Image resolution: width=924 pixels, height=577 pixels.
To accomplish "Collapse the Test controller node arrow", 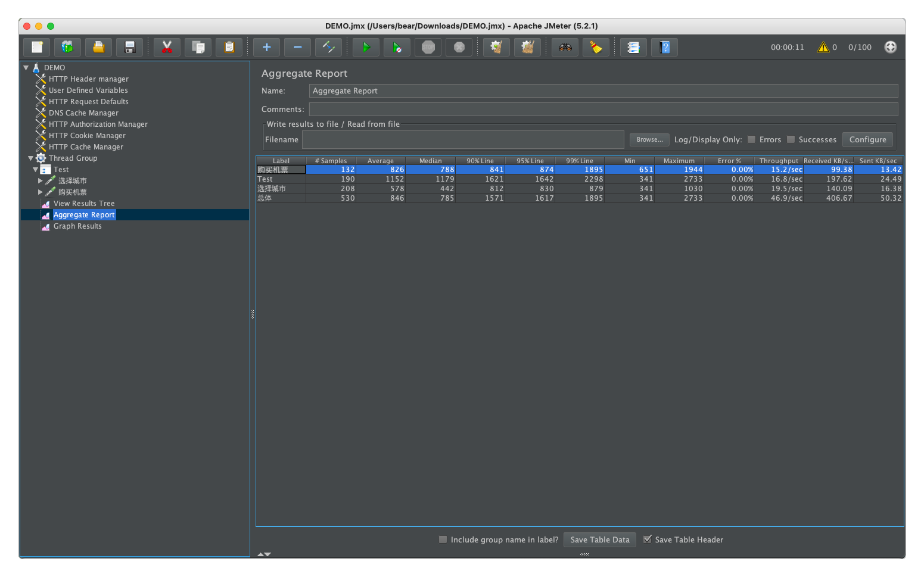I will click(x=36, y=170).
